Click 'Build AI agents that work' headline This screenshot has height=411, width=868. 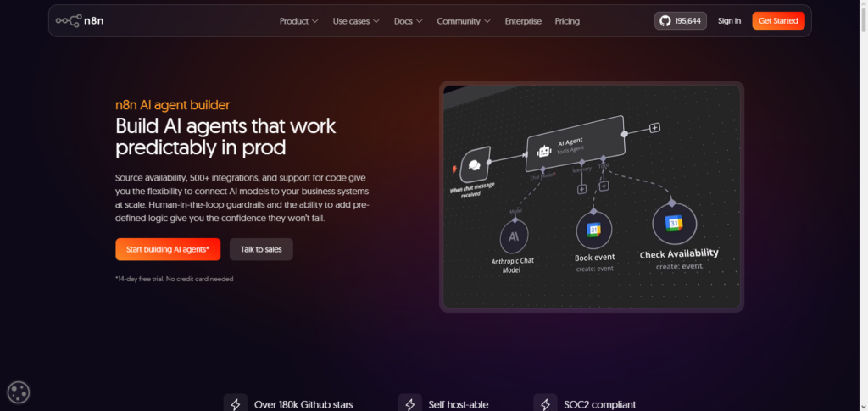coord(225,126)
